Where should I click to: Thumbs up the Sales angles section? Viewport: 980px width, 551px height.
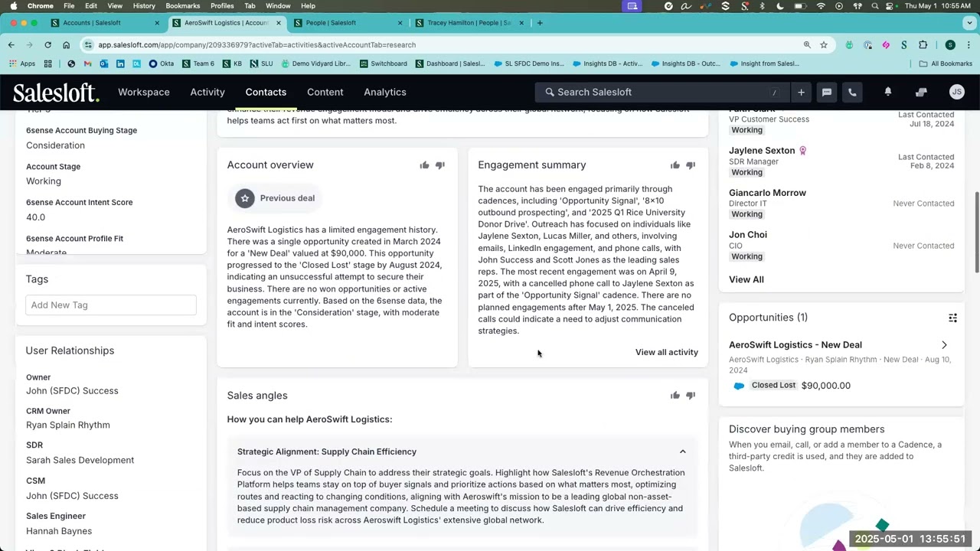click(x=675, y=396)
